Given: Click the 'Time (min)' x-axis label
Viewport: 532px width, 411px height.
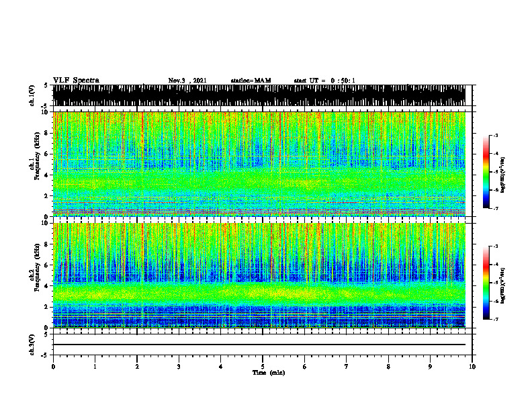Looking at the screenshot, I should [x=269, y=373].
